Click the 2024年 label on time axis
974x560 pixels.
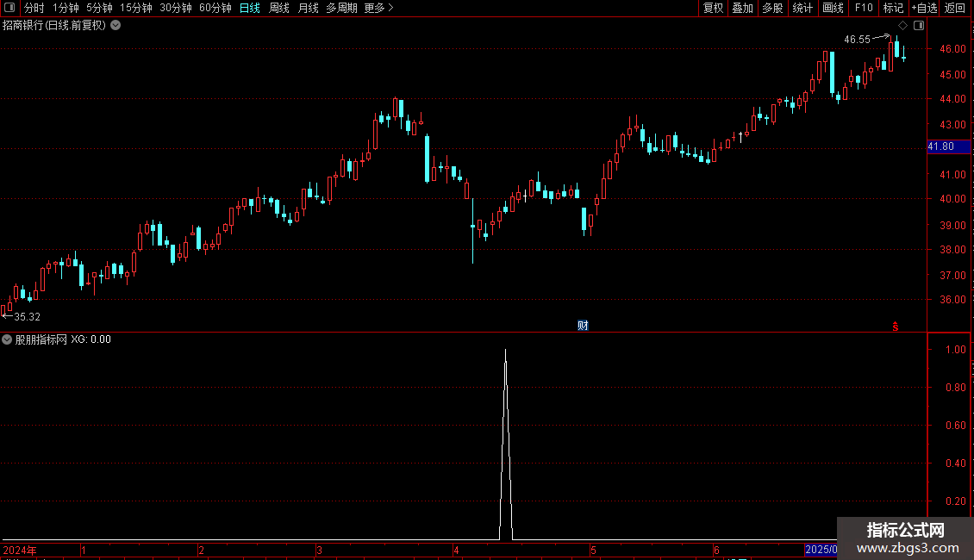pos(20,550)
